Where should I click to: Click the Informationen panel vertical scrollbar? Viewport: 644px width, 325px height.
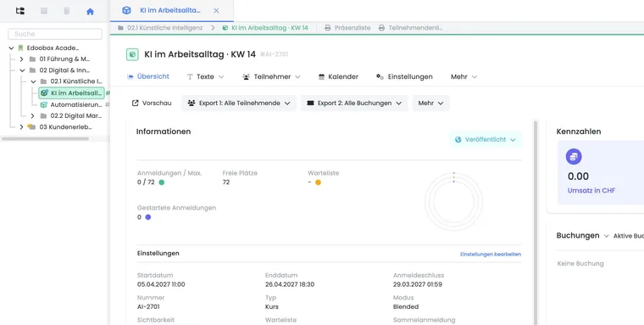pos(536,222)
